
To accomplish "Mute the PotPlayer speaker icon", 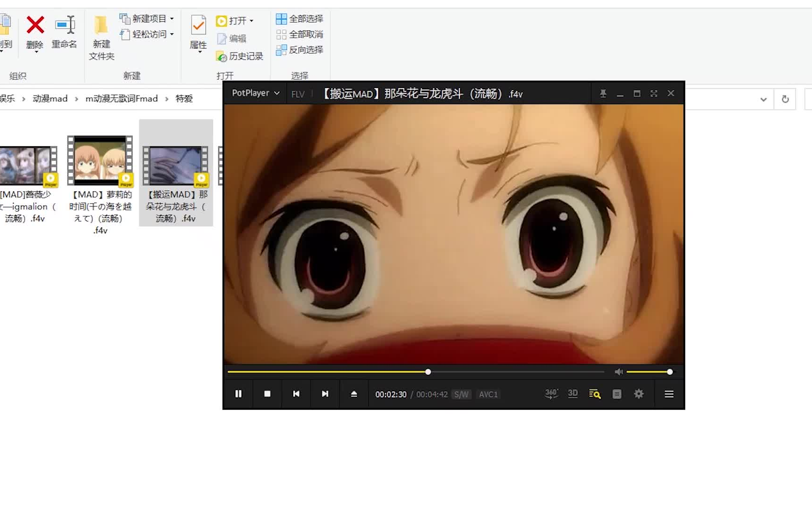I will tap(619, 372).
